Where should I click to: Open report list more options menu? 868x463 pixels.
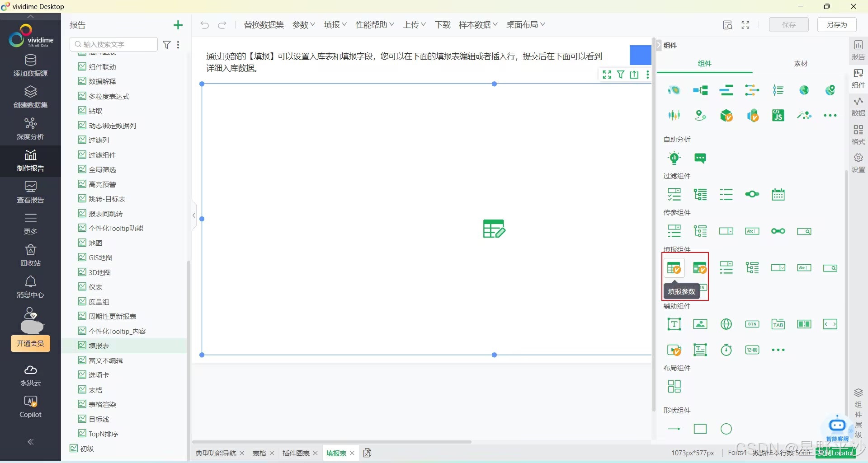pos(178,45)
